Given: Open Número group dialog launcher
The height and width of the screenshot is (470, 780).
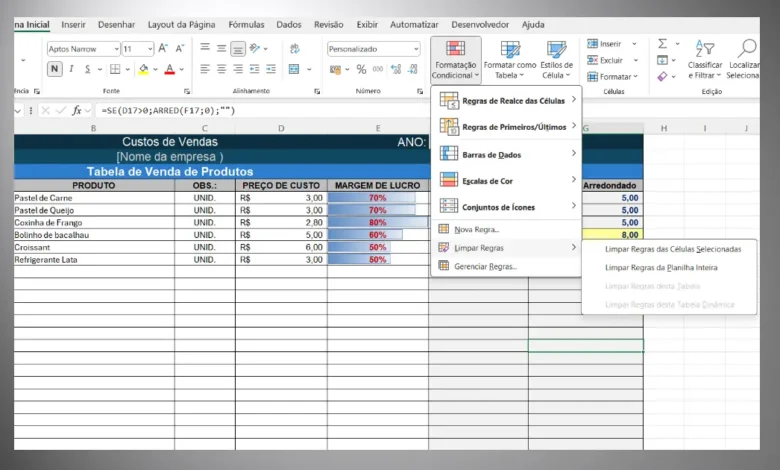Looking at the screenshot, I should coord(420,91).
